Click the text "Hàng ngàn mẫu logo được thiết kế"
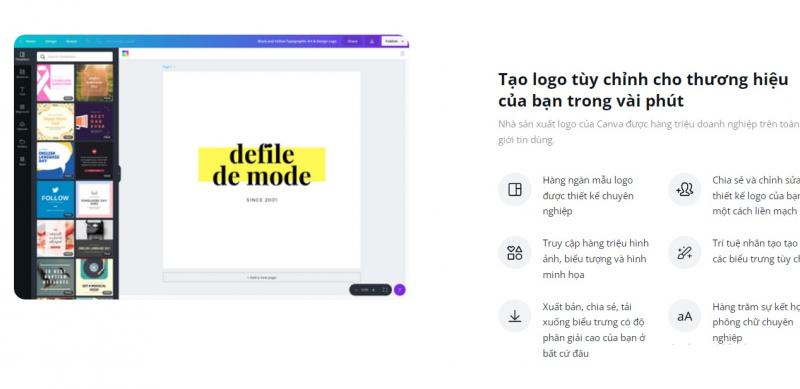 [x=588, y=196]
